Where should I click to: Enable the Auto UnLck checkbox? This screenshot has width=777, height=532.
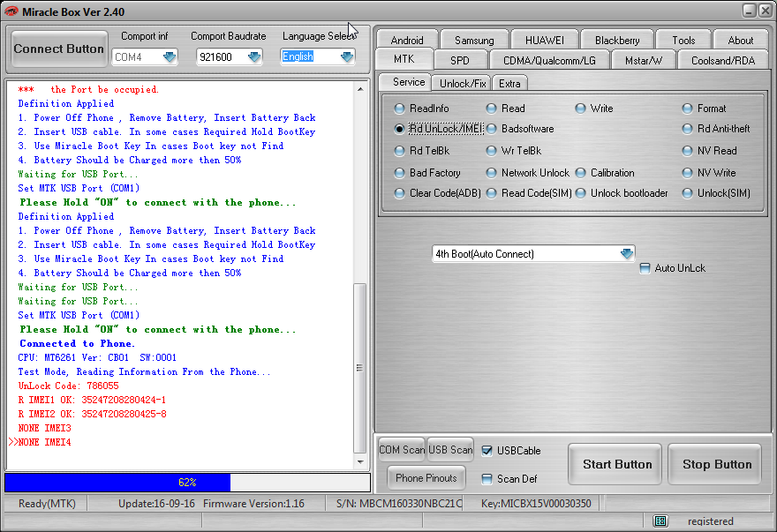coord(645,268)
